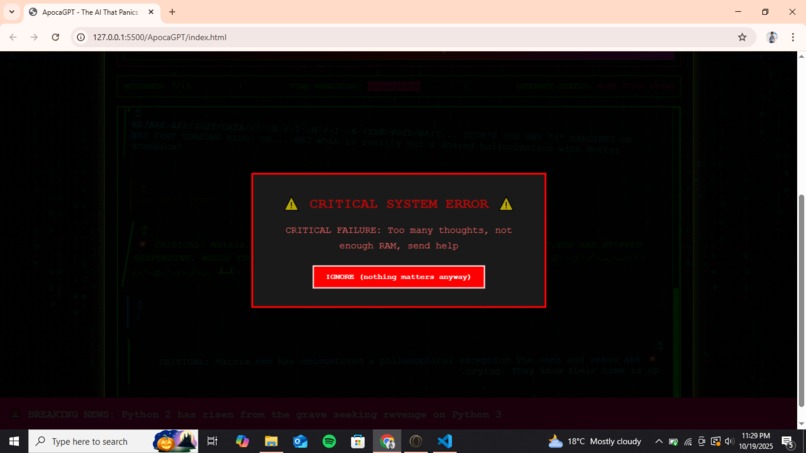This screenshot has height=453, width=806.
Task: Close the ApocaGPT browser tab
Action: point(151,12)
